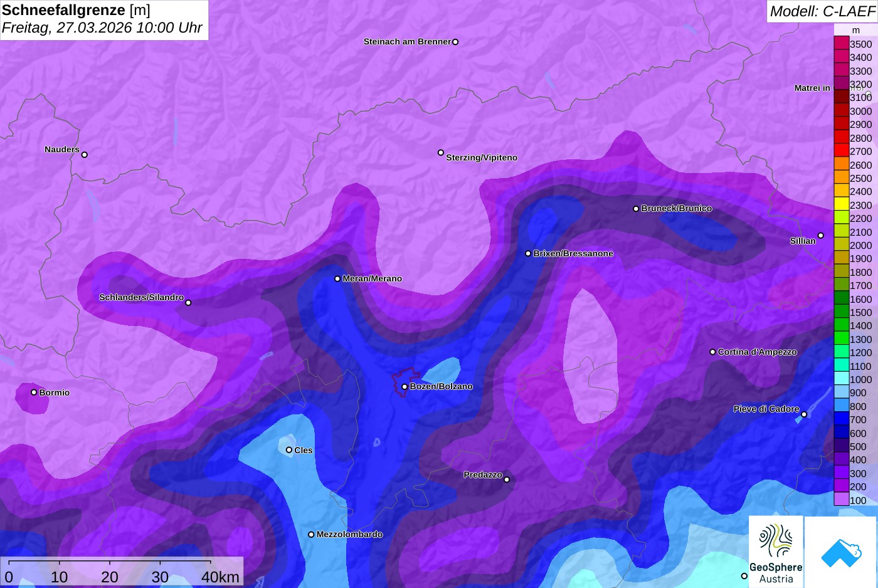Select the Mezzolombardo marker

click(311, 535)
